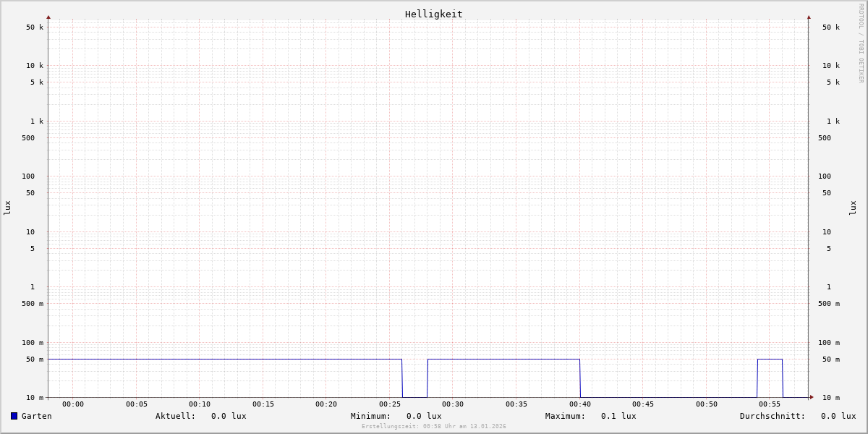The height and width of the screenshot is (434, 868).
Task: Click the red arrowhead ending the time axis
Action: point(812,397)
